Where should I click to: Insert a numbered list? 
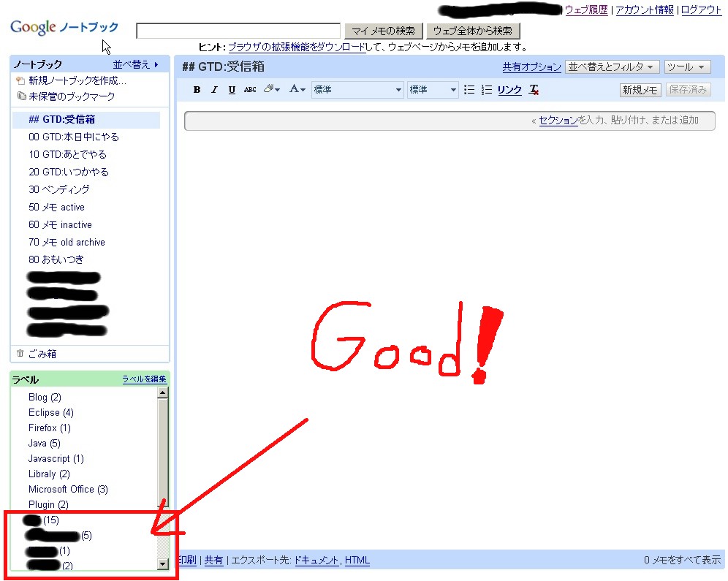coord(487,90)
